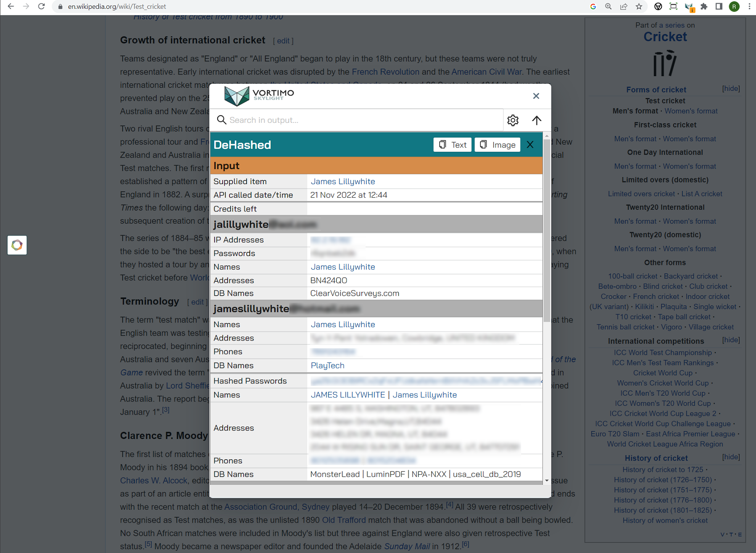Click the address bar URL
756x553 pixels.
[117, 6]
